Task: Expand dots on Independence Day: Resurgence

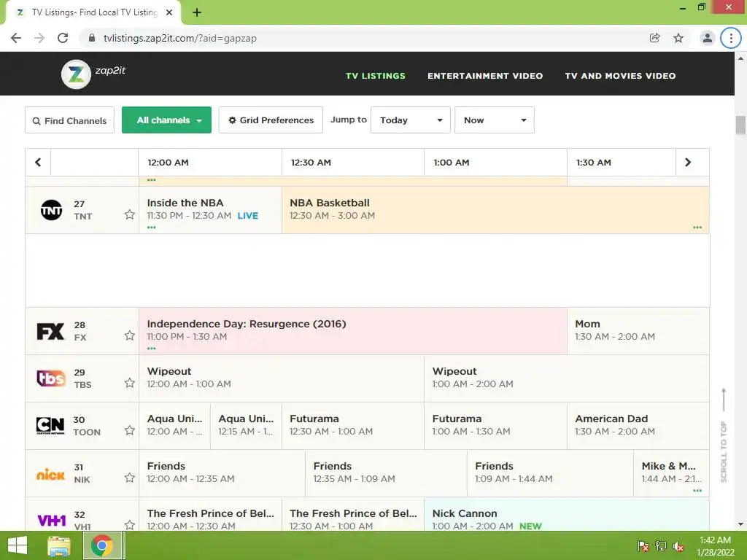Action: tap(152, 349)
